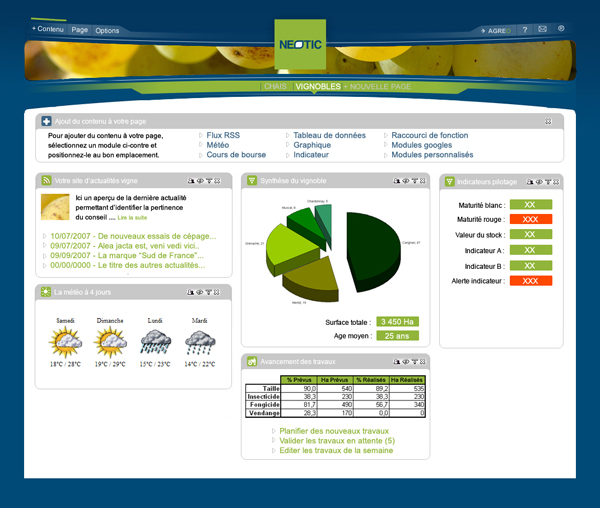Viewport: 600px width, 508px height.
Task: Select Modules googles link
Action: [x=422, y=145]
